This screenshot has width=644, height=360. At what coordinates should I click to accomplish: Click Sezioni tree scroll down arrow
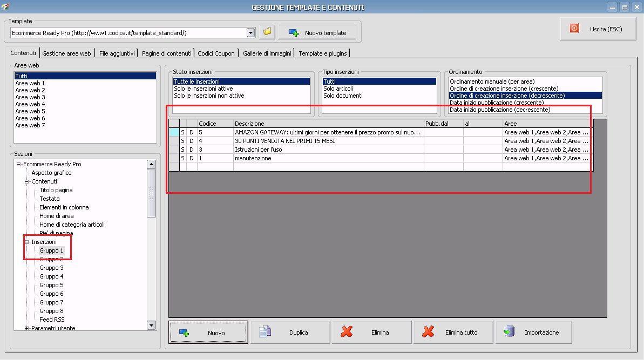[x=151, y=325]
